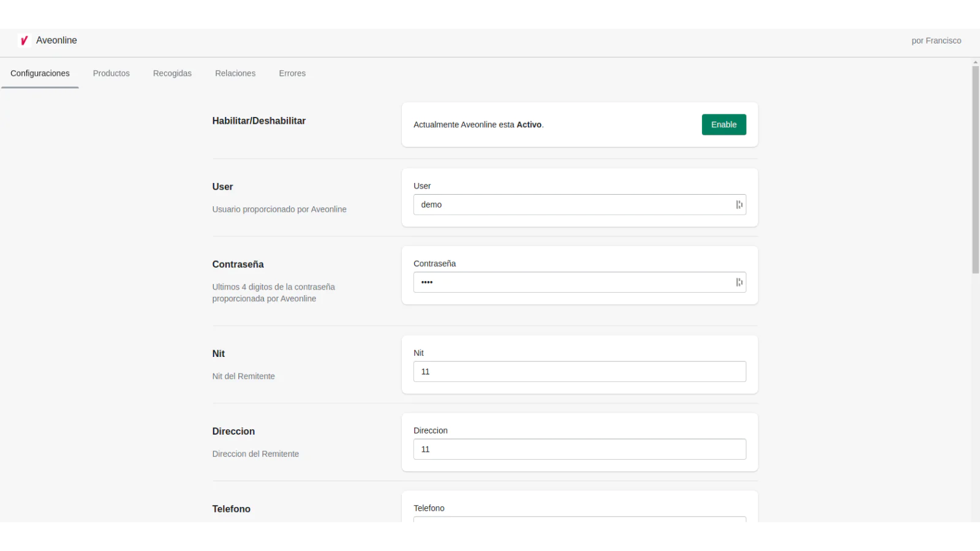Click the Telefono label above its input
This screenshot has width=980, height=551.
pyautogui.click(x=429, y=508)
